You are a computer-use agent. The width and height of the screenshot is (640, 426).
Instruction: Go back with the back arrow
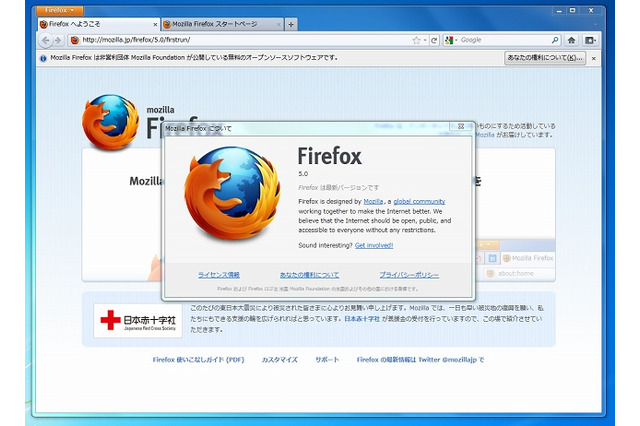[x=46, y=40]
